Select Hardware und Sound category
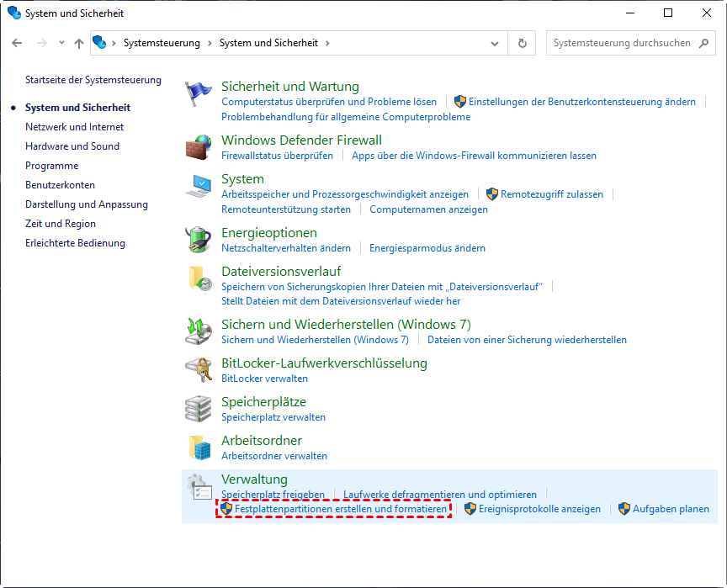This screenshot has width=727, height=588. (x=72, y=146)
